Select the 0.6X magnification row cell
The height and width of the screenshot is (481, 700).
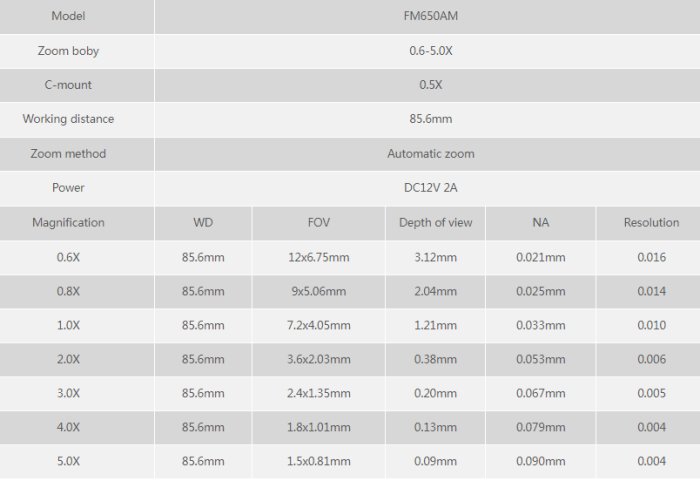pos(68,257)
